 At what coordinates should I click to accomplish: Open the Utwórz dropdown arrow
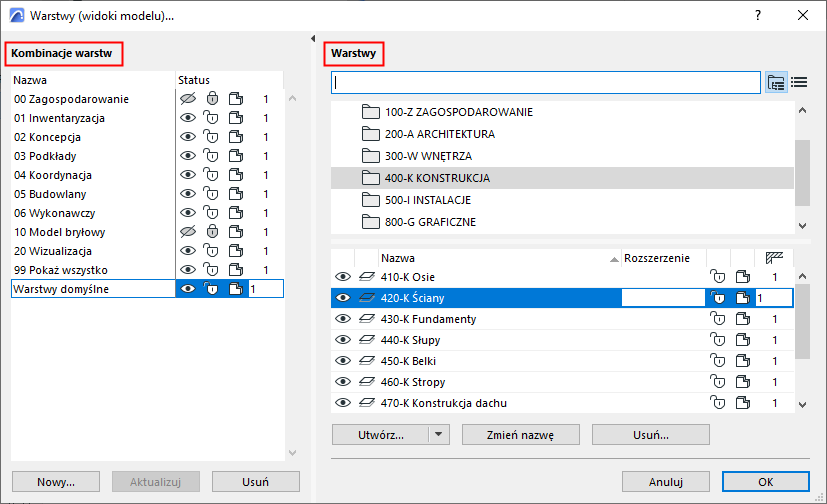tap(439, 435)
